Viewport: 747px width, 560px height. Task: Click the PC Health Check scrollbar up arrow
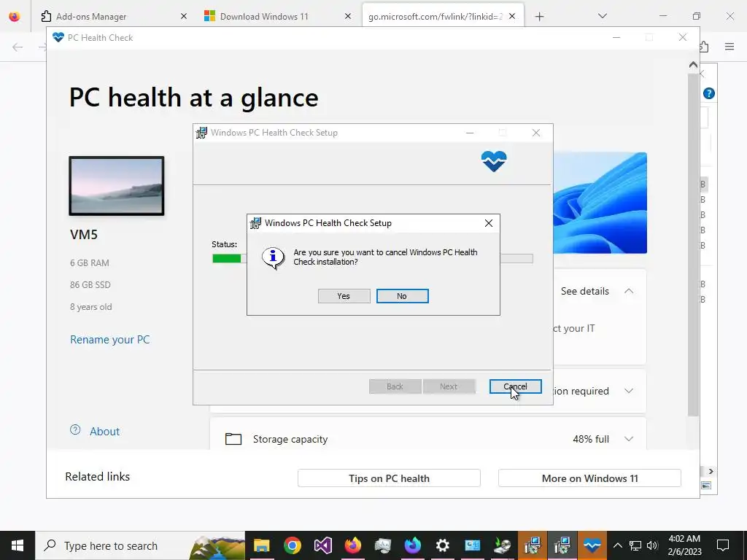click(693, 65)
